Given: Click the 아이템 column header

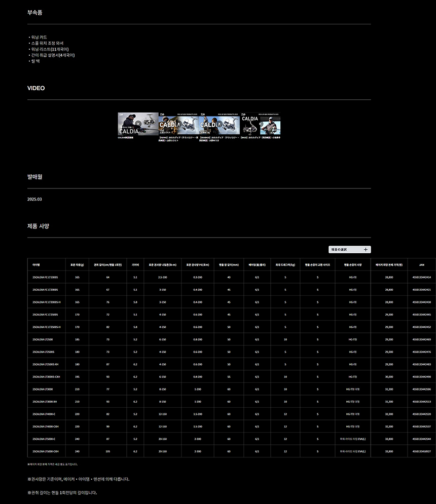Looking at the screenshot, I should click(37, 264).
